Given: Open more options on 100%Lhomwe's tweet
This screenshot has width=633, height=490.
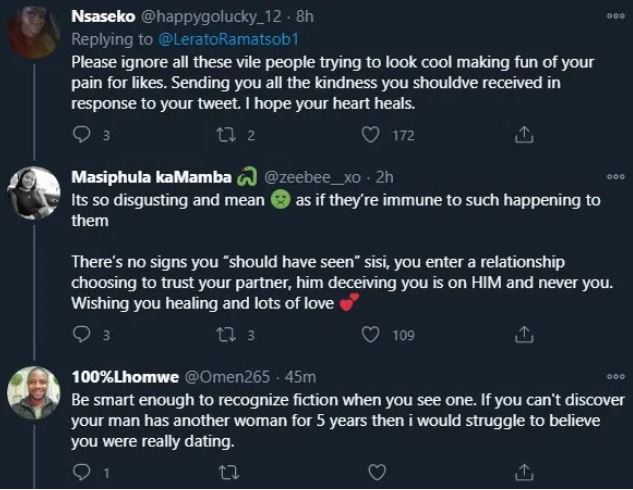Looking at the screenshot, I should 615,376.
